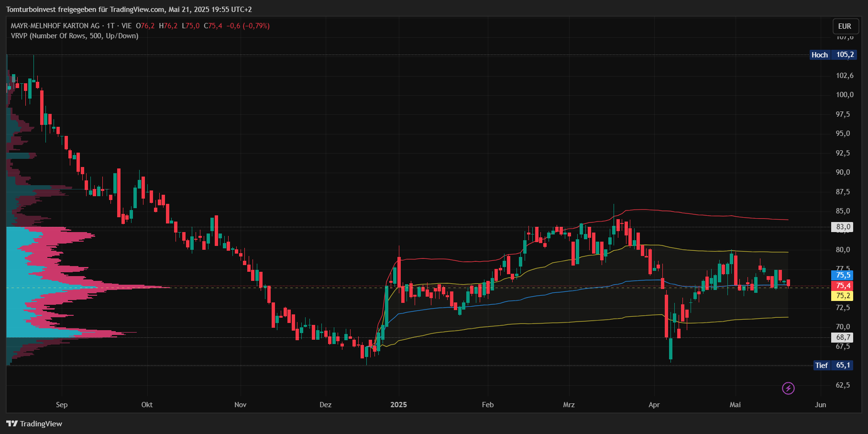Click the purple lightning bolt icon

pyautogui.click(x=788, y=388)
